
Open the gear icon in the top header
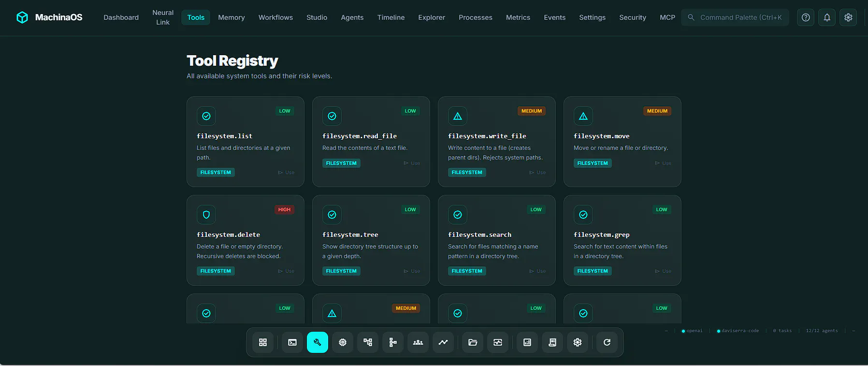click(848, 17)
